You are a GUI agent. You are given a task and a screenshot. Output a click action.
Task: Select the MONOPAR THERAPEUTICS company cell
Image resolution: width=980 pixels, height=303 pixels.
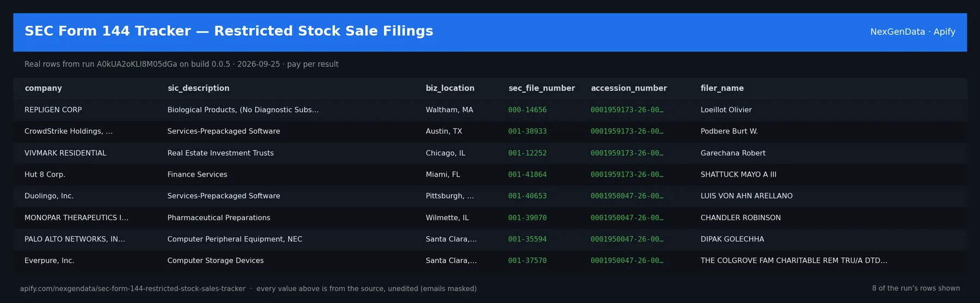tap(76, 217)
